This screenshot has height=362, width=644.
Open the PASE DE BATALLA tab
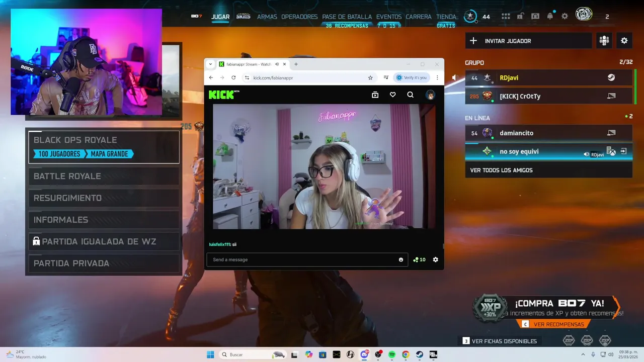(x=347, y=17)
